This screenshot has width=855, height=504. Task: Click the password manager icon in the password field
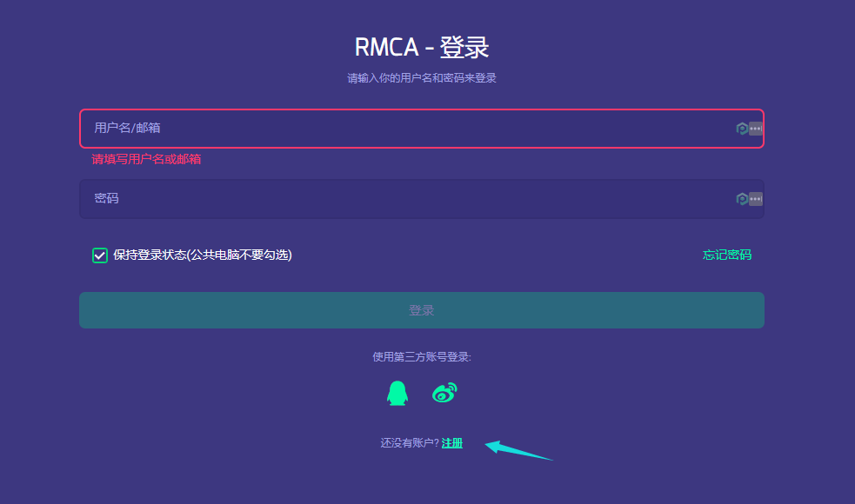(741, 198)
